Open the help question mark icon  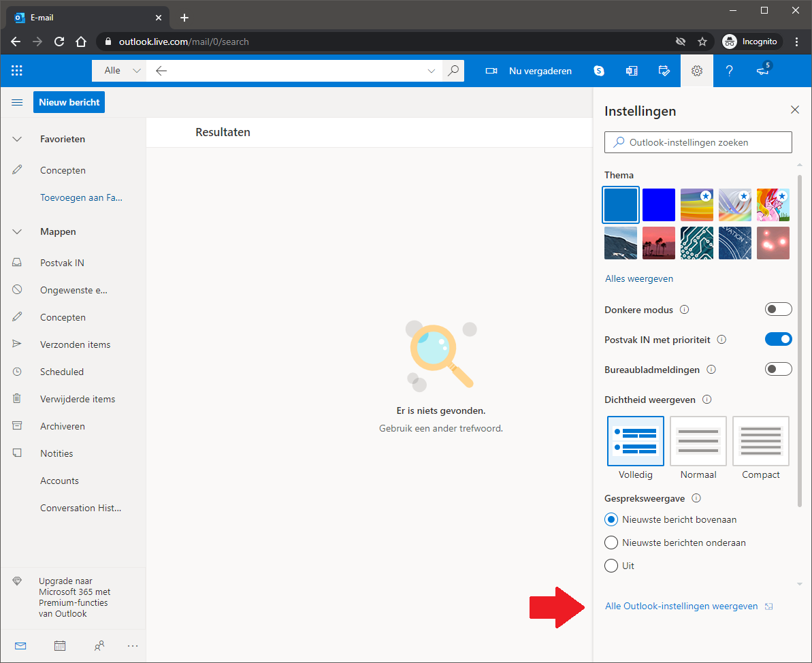tap(729, 71)
